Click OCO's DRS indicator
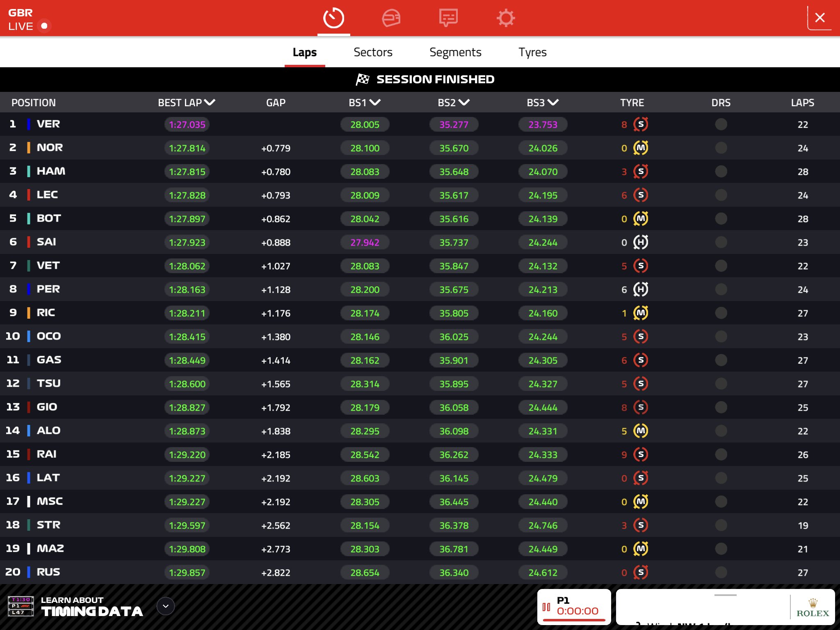 click(x=721, y=337)
